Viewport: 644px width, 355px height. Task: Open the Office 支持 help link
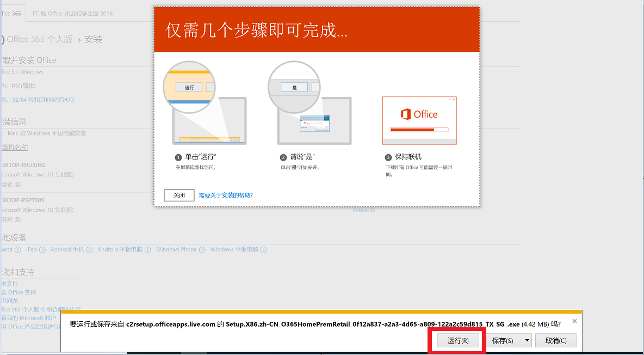point(18,292)
